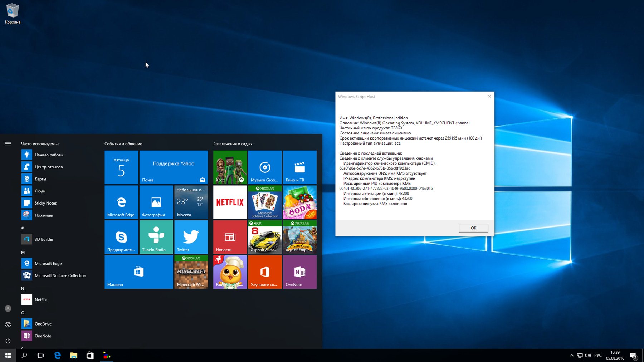Click the volume tray icon
Viewport: 644px width, 362px height.
[x=588, y=356]
